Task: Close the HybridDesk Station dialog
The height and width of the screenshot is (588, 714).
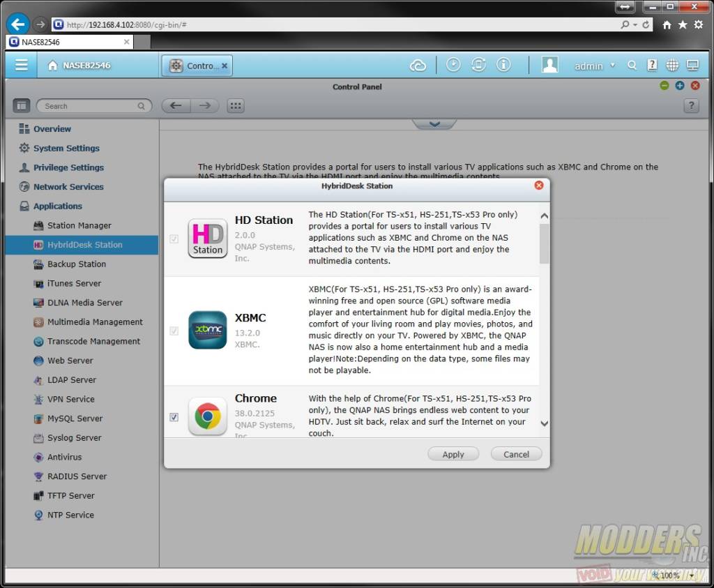Action: [x=539, y=186]
